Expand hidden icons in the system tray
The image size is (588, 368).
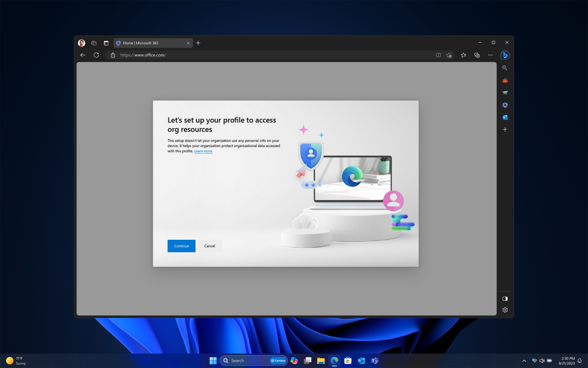(524, 360)
